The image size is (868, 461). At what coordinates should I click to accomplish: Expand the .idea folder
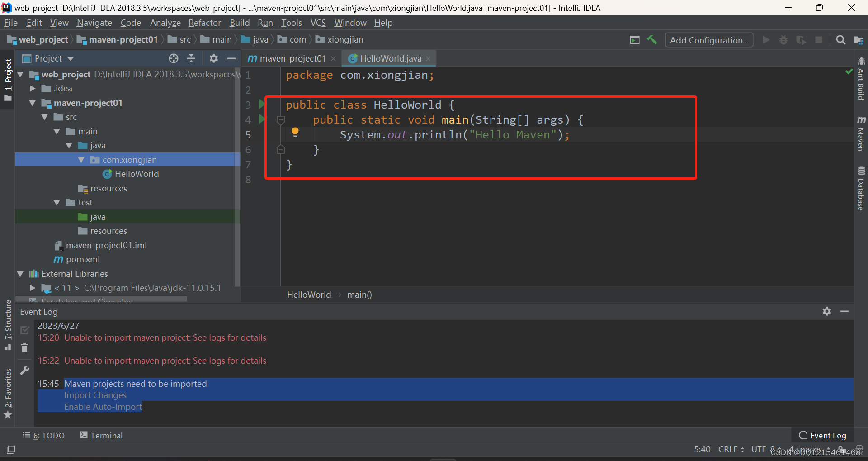33,88
